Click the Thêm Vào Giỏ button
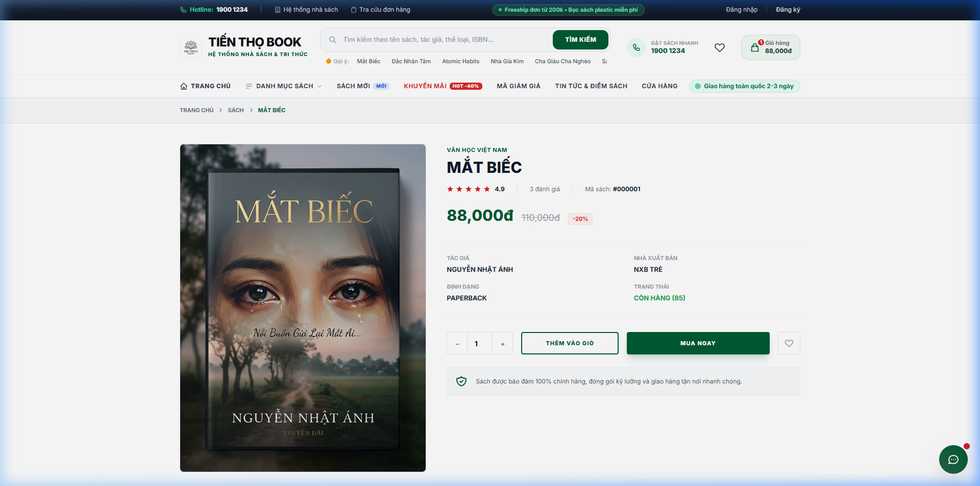The image size is (980, 486). tap(570, 343)
